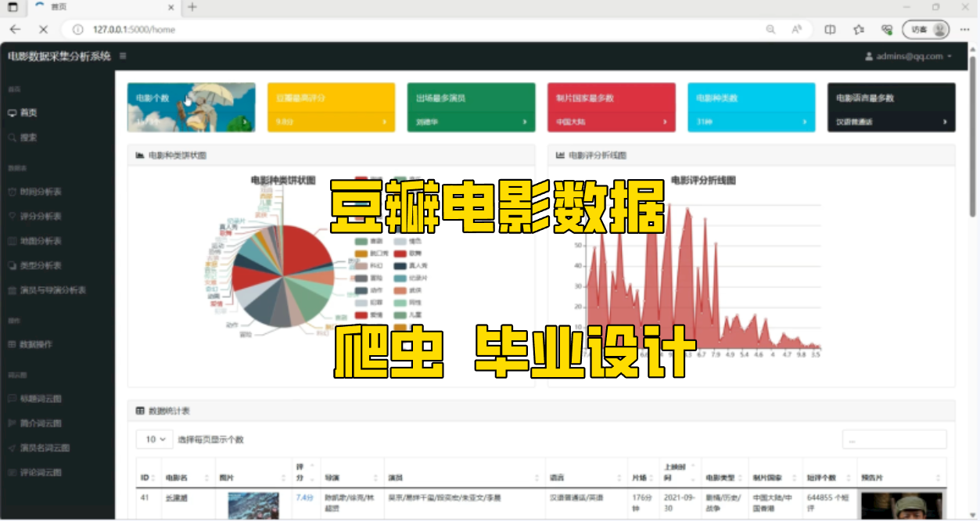
Task: Open the admins@qq.com user dropdown
Action: click(909, 56)
